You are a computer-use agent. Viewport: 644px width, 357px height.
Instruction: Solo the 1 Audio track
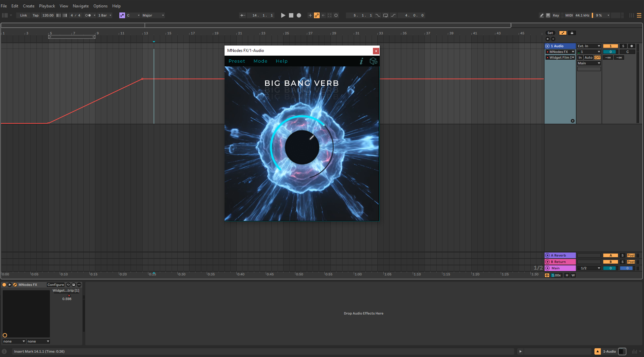tap(623, 46)
